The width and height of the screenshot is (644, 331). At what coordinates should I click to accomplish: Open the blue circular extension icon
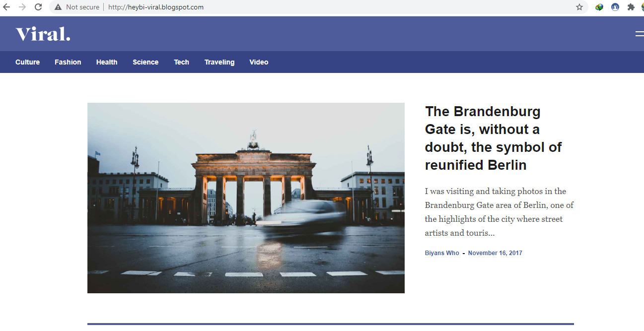[x=615, y=7]
